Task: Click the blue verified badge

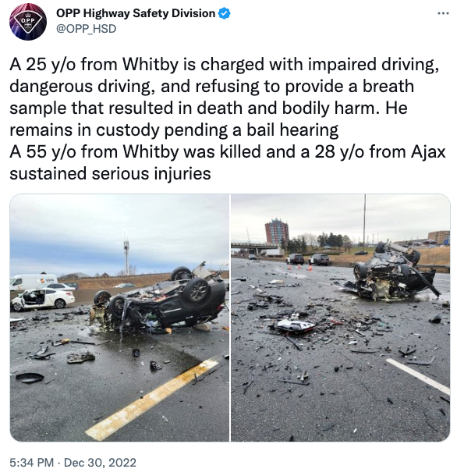Action: coord(225,13)
